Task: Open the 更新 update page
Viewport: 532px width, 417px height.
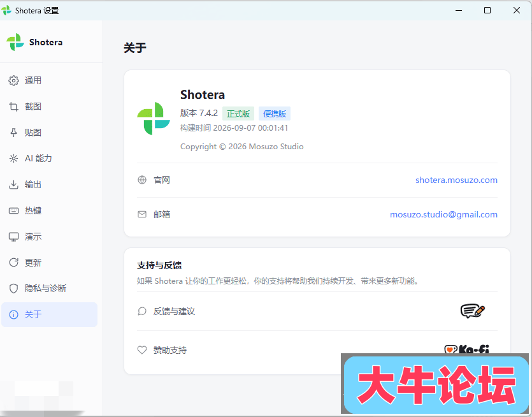Action: pyautogui.click(x=49, y=263)
